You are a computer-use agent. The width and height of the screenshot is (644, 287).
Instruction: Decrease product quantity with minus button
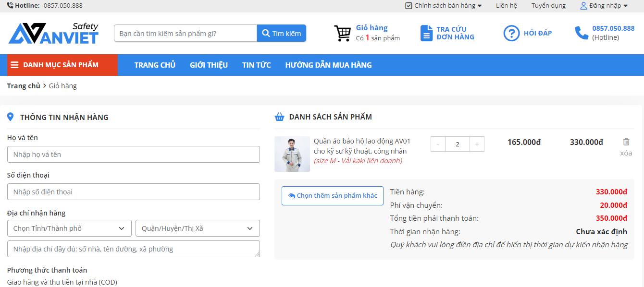[438, 144]
